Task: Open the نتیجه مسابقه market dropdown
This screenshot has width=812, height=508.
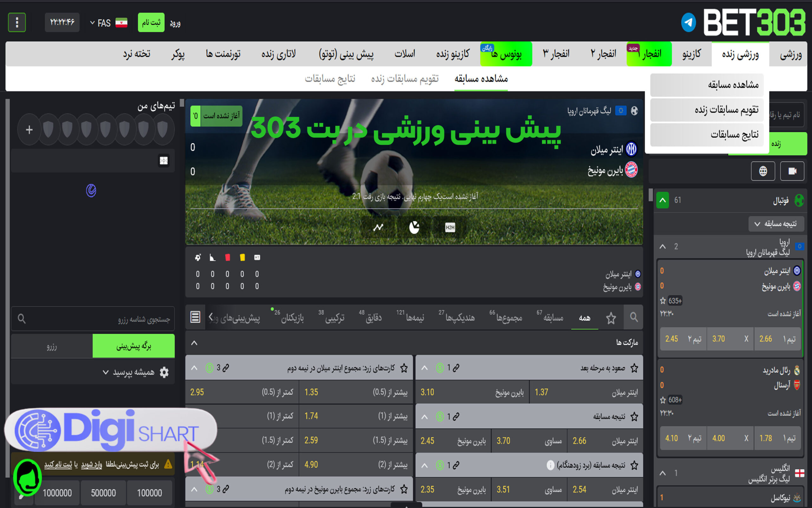Action: pyautogui.click(x=776, y=224)
